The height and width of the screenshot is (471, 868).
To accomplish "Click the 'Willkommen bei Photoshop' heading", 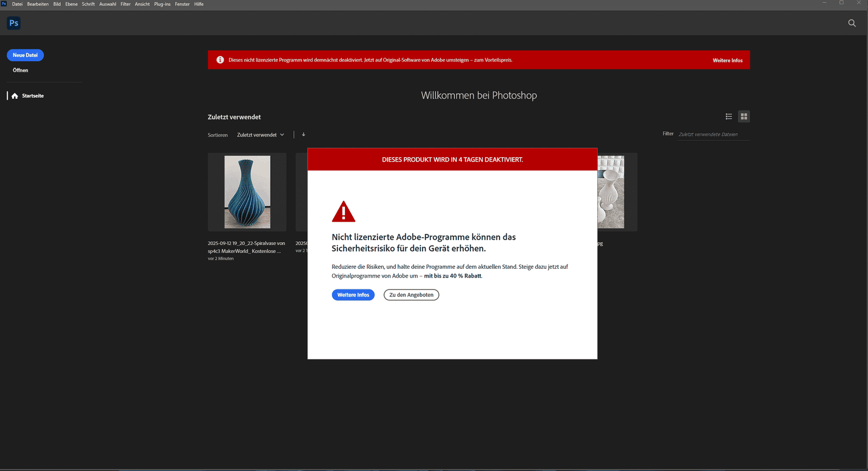I will [x=479, y=95].
